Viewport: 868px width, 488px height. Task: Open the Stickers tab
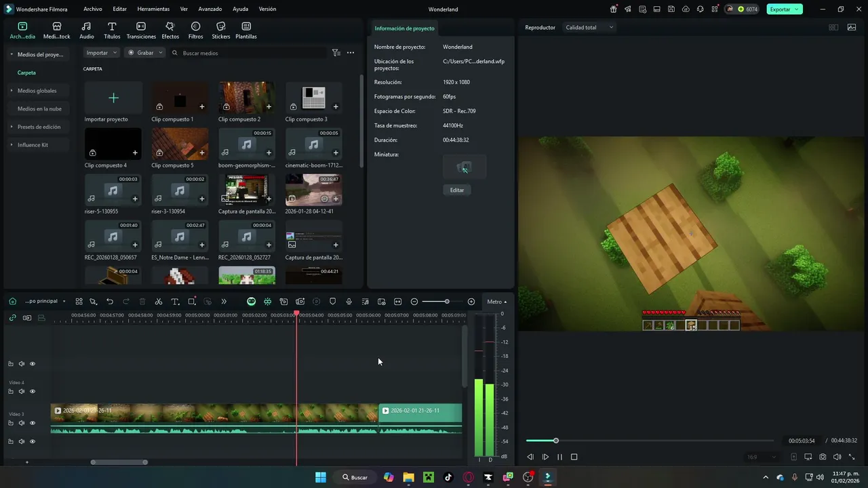click(x=220, y=30)
